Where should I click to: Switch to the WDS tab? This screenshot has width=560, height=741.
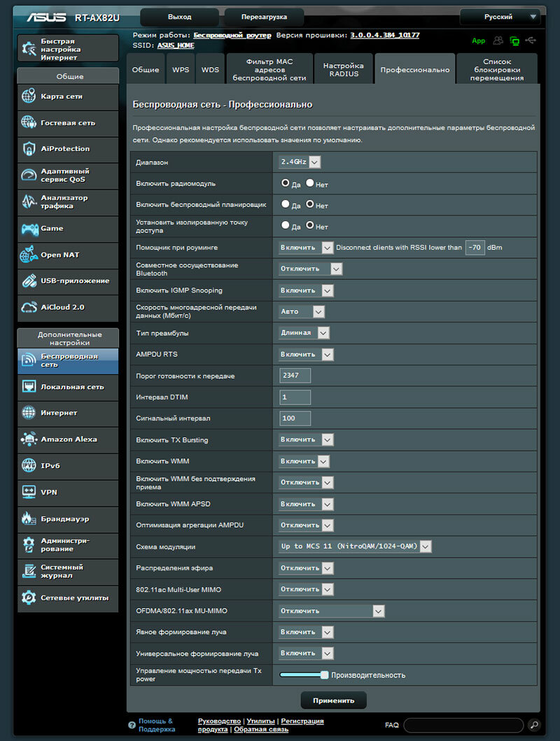[x=210, y=69]
